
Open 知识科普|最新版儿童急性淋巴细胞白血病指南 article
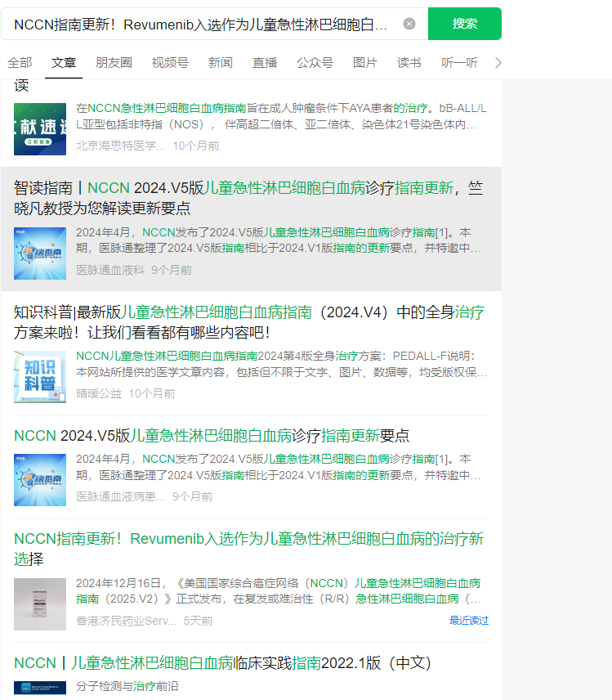click(249, 322)
